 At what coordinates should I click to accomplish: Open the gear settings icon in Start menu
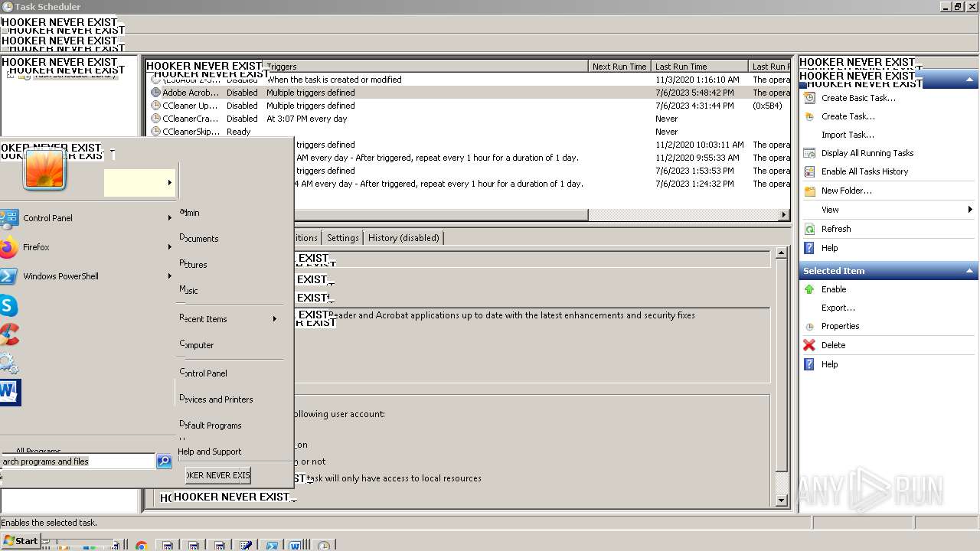(8, 364)
